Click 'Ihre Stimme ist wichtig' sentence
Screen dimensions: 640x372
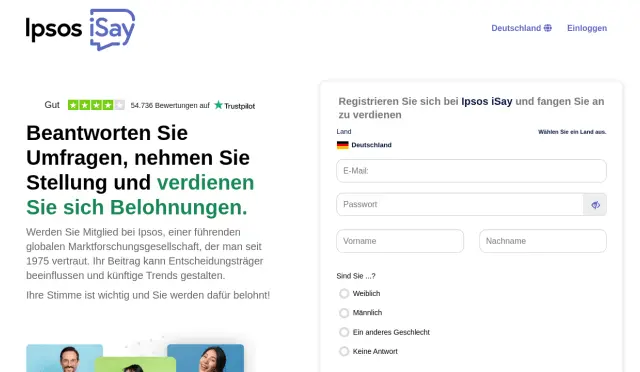pyautogui.click(x=148, y=295)
